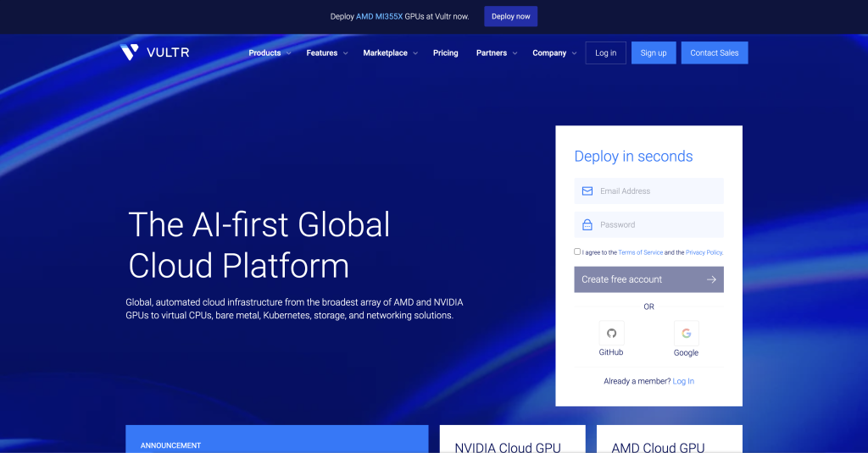
Task: Click the Sign up button
Action: [653, 52]
